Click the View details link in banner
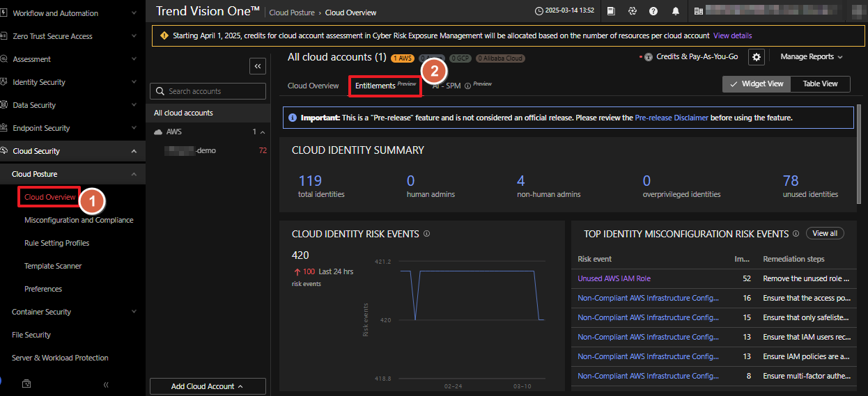 click(x=732, y=35)
